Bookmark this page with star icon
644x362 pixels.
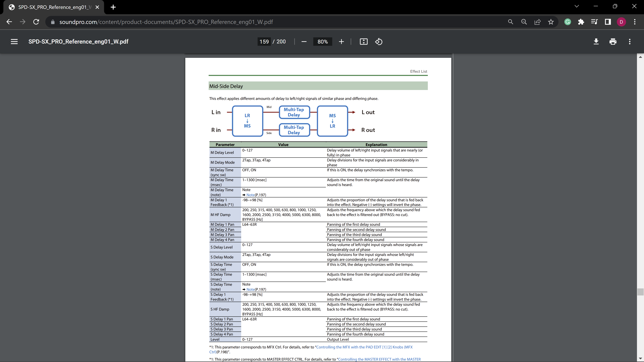pos(551,22)
